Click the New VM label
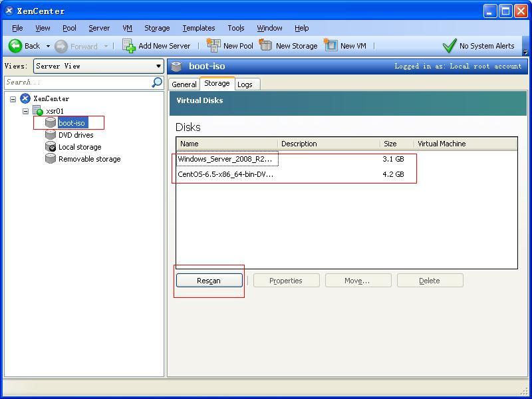This screenshot has width=532, height=399. click(353, 46)
